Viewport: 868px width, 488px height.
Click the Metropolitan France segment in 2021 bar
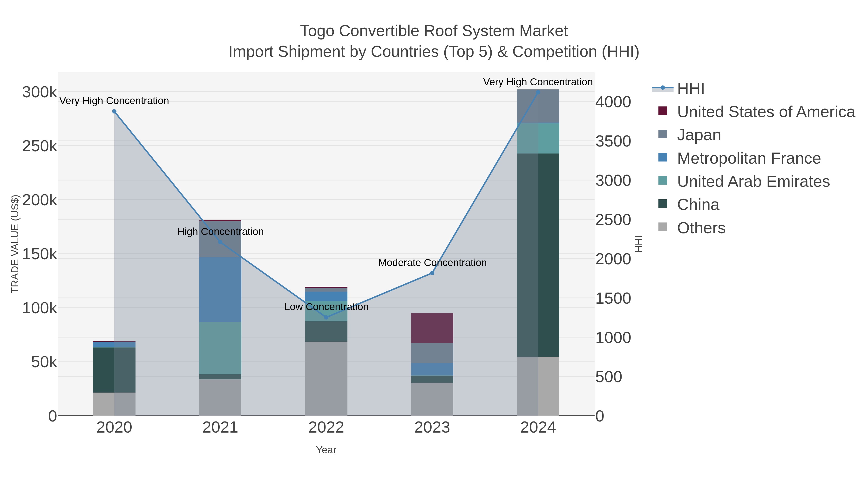[x=220, y=290]
